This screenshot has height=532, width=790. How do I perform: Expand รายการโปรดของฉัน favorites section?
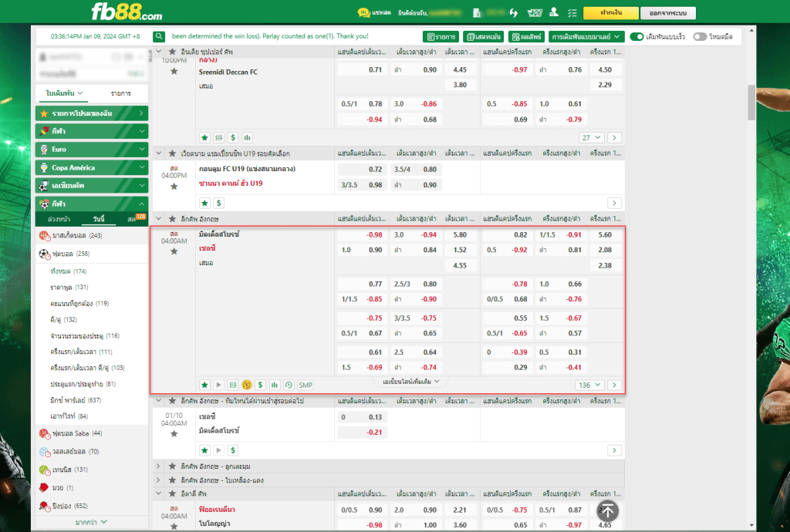click(92, 113)
